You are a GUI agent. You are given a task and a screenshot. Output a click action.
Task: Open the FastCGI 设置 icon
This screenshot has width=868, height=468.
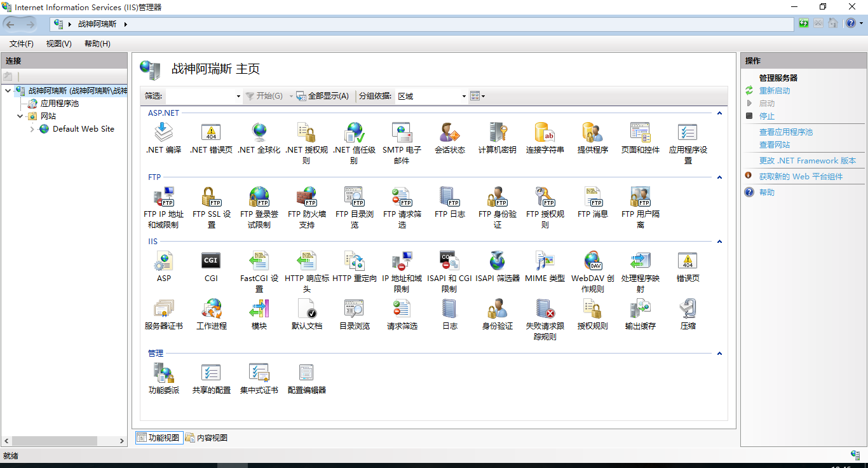click(259, 261)
